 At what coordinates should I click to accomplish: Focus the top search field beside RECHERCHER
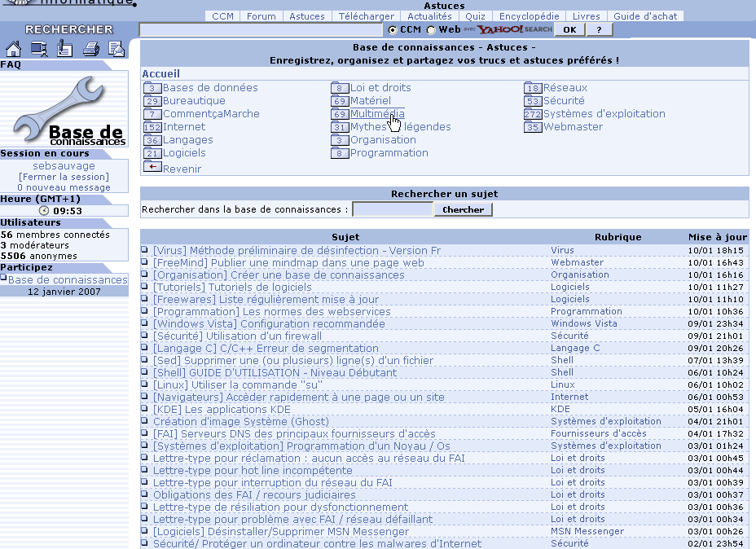pos(261,30)
